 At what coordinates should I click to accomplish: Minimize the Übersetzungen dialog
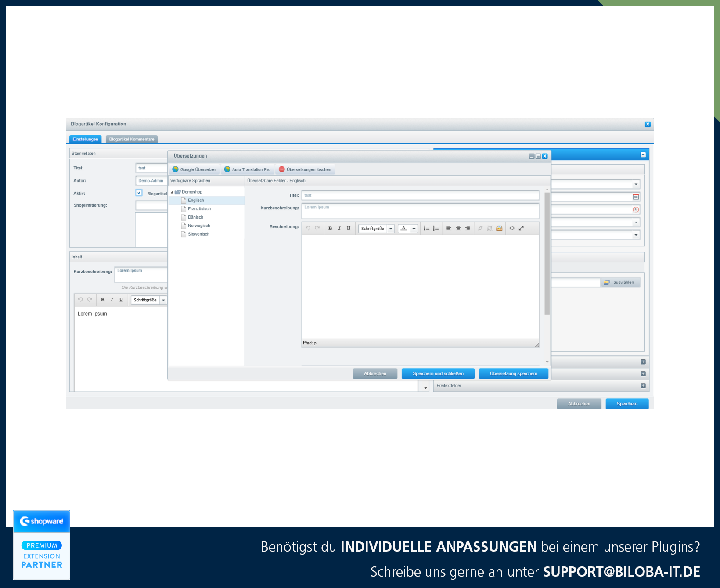point(532,156)
